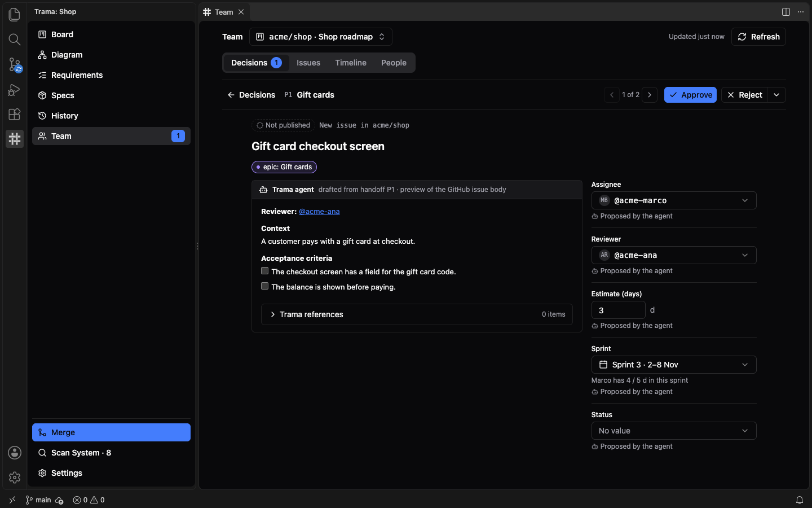Click the remote window icon in status bar

point(12,500)
